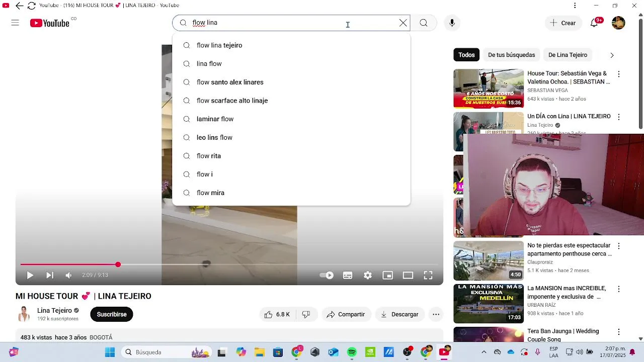644x362 pixels.
Task: Select 'De Lina Tejeiro' chip
Action: coord(568,55)
